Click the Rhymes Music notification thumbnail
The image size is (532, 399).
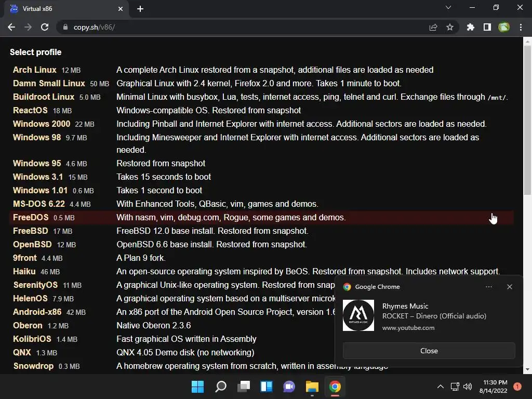coord(358,315)
